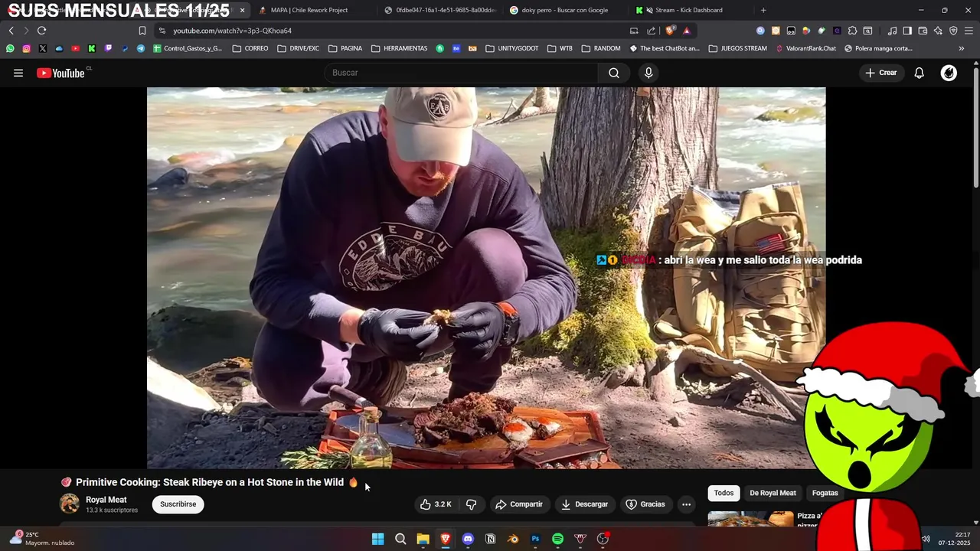
Task: Like the video with thumbs up
Action: click(x=436, y=504)
